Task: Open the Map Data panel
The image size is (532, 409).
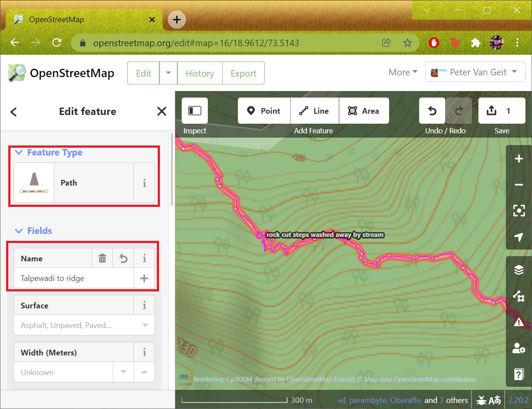Action: pyautogui.click(x=518, y=296)
